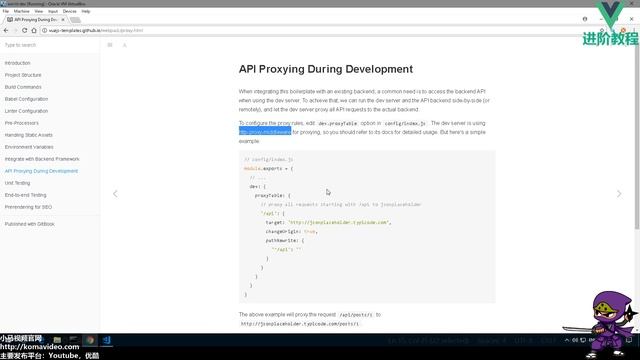Select API Proxying During Development in sidebar
The image size is (640, 360).
point(41,171)
